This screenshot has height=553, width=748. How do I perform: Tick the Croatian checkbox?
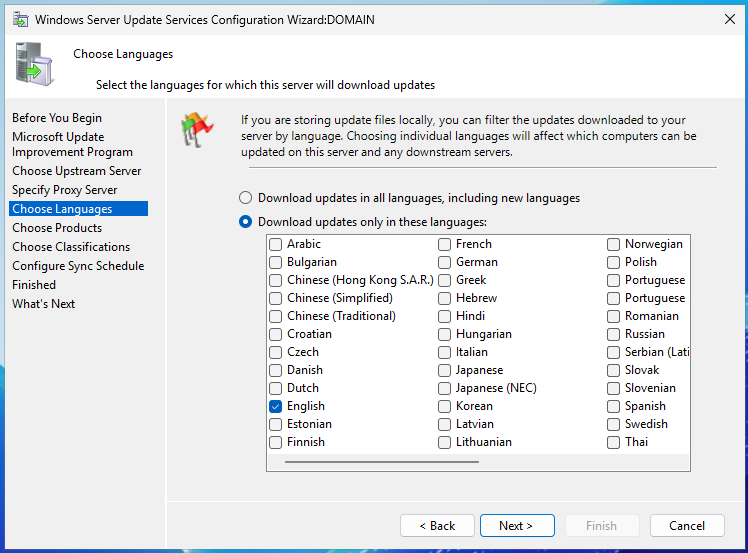click(275, 334)
